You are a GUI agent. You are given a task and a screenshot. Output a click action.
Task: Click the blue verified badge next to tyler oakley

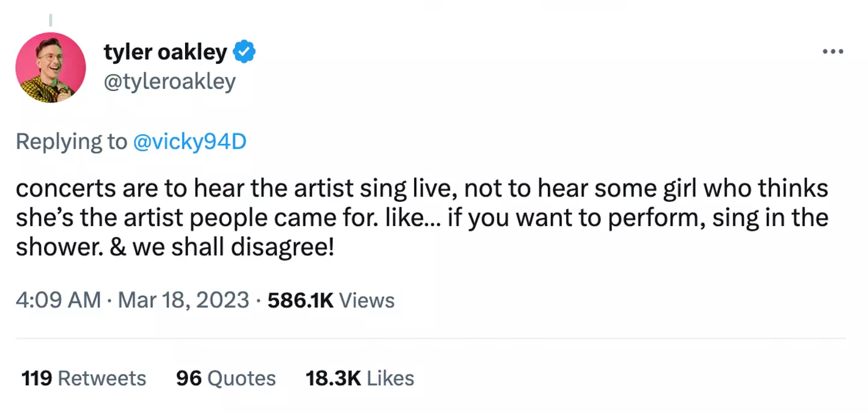click(x=245, y=51)
